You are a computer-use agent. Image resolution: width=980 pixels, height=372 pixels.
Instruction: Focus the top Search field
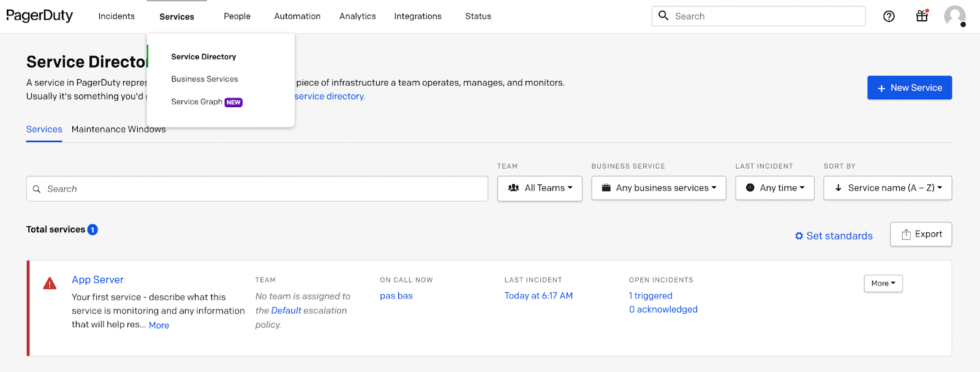point(759,17)
